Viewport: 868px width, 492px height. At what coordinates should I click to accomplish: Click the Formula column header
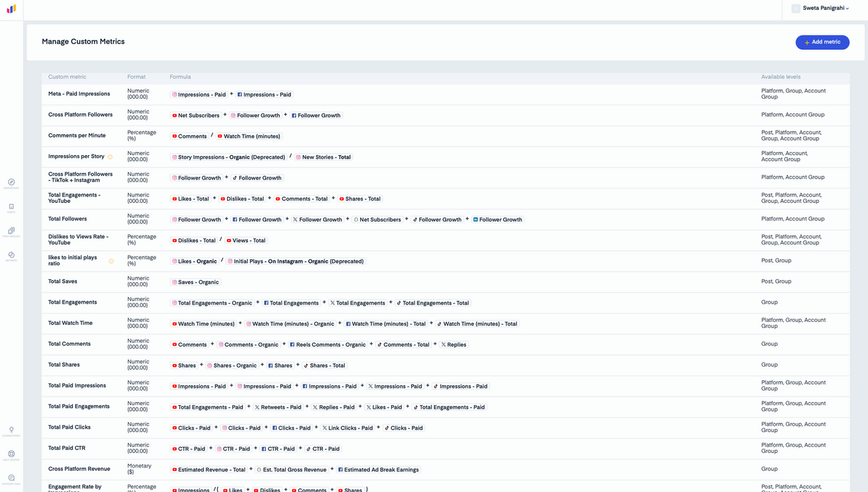coord(180,77)
